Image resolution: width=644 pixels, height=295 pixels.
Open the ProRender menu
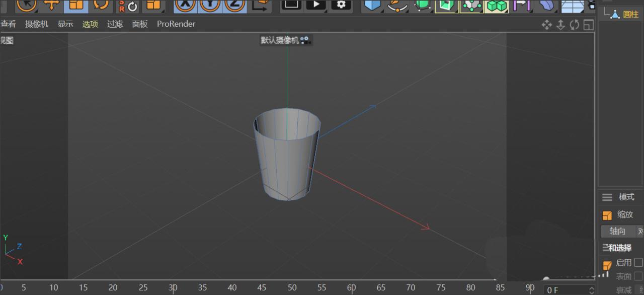tap(176, 24)
